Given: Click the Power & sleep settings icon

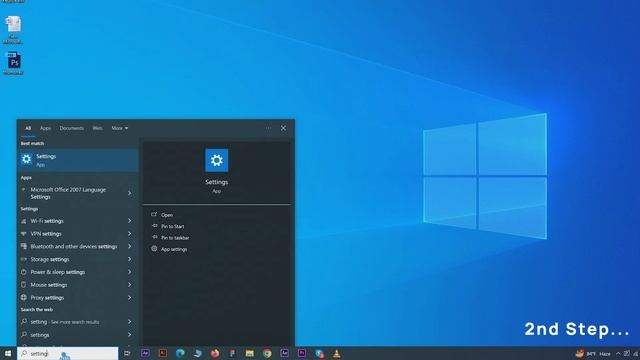Looking at the screenshot, I should click(x=24, y=272).
